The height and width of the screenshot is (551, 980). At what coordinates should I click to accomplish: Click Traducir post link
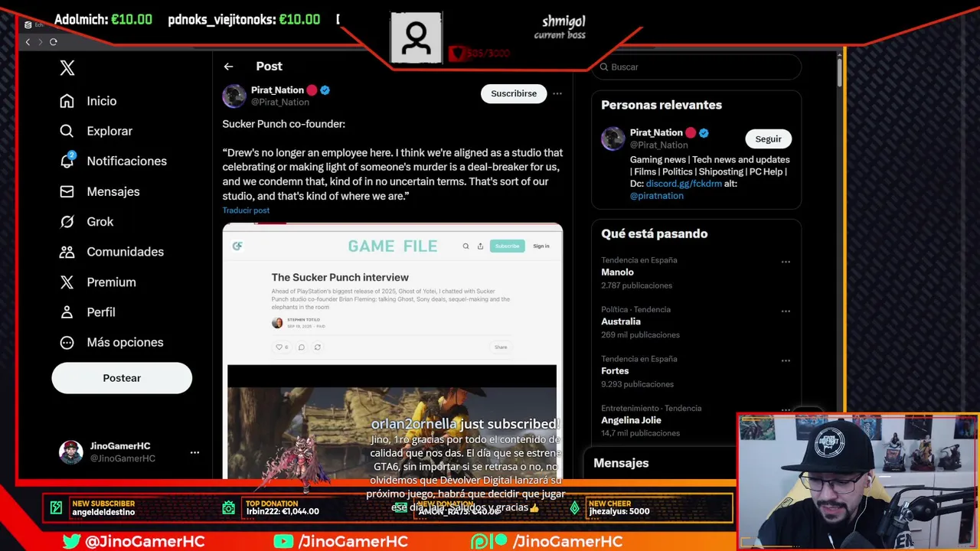(x=246, y=210)
